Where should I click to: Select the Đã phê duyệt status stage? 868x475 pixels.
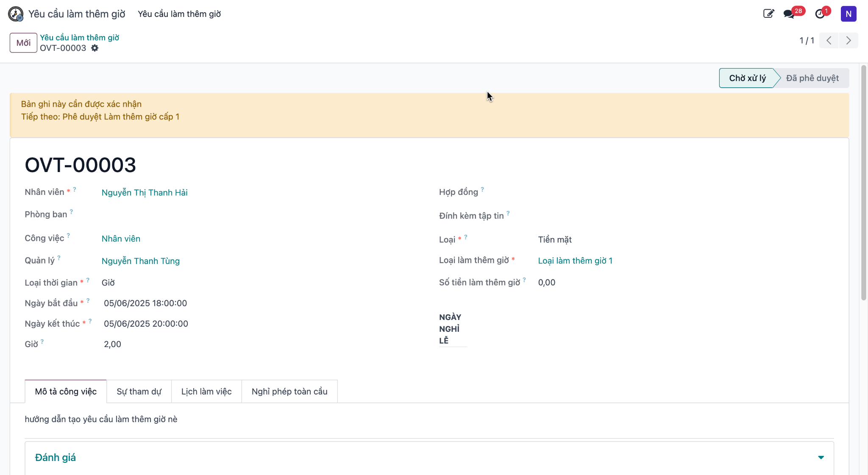point(812,78)
